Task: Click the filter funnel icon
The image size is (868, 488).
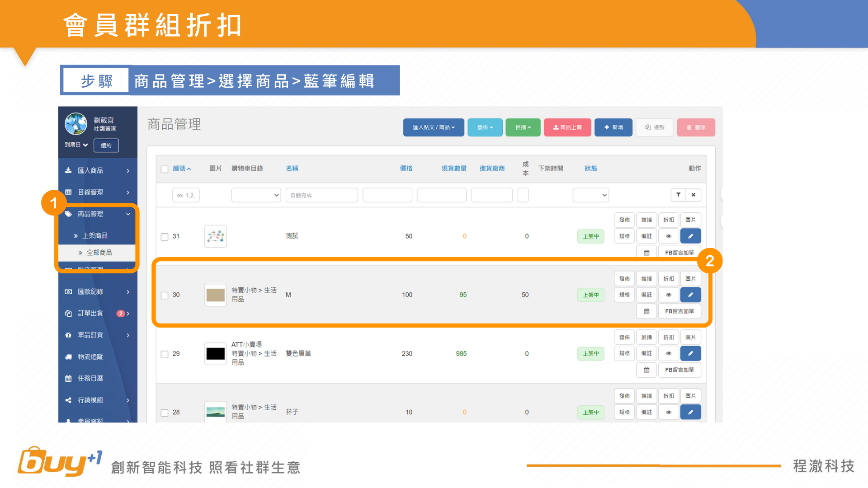Action: click(678, 195)
